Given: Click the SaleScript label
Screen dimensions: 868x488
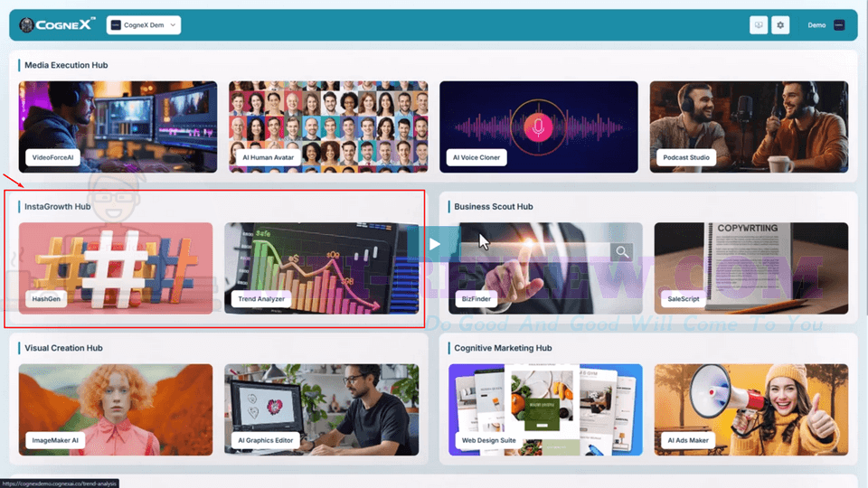Looking at the screenshot, I should (684, 299).
